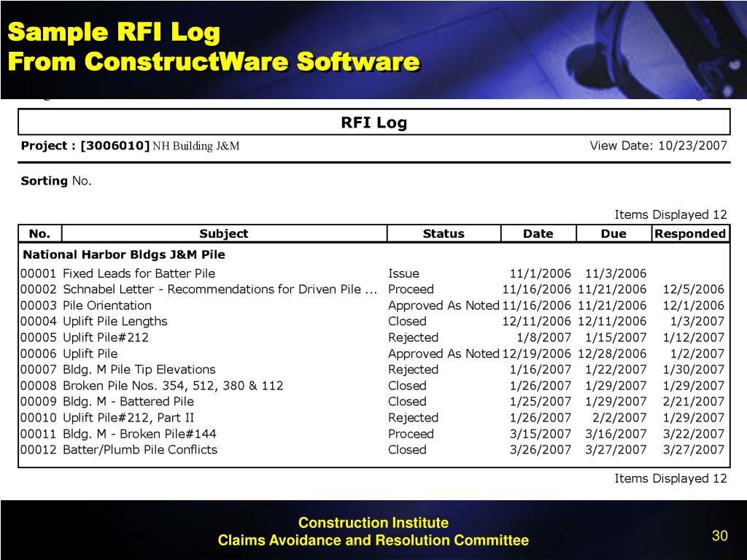Click RFI number 00003

click(38, 306)
